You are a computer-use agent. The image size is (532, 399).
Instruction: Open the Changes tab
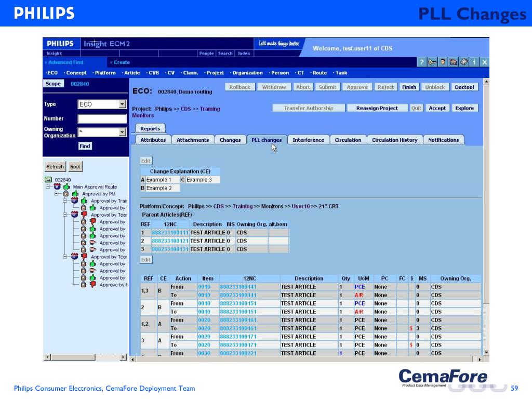[x=230, y=140]
